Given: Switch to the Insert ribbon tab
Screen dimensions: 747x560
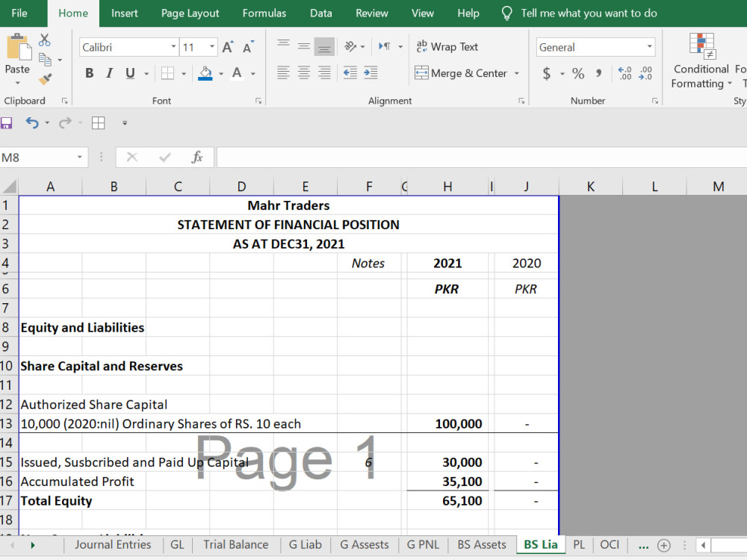Looking at the screenshot, I should pyautogui.click(x=124, y=13).
